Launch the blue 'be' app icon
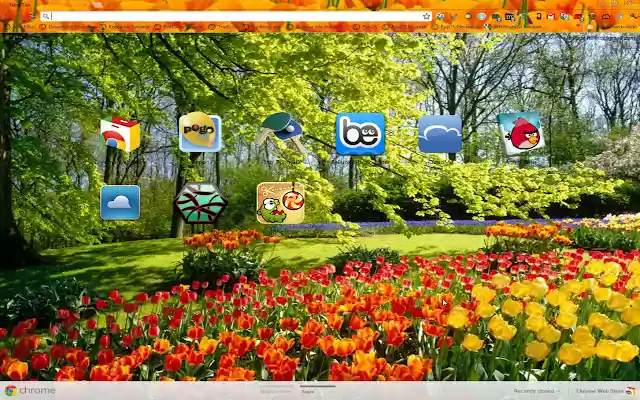The height and width of the screenshot is (400, 640). tap(360, 134)
